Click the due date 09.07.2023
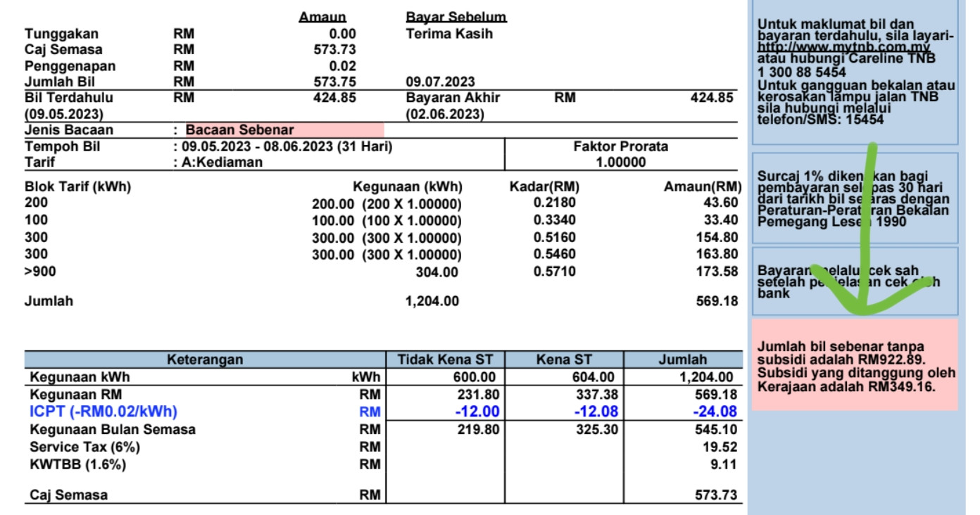Screen dimensions: 980x515 point(440,82)
